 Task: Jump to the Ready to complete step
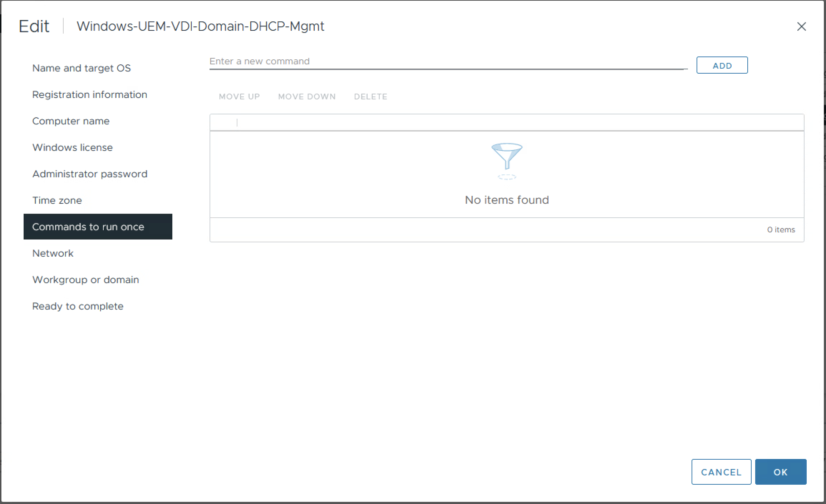[78, 306]
